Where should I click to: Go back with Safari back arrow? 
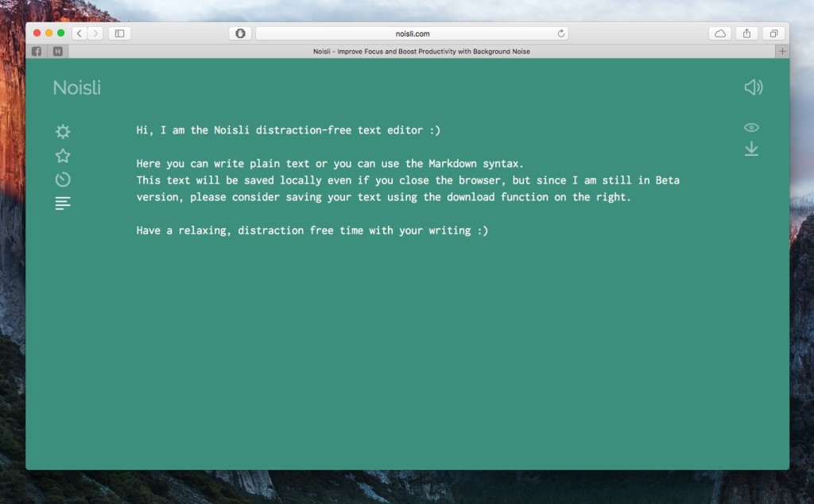tap(79, 33)
